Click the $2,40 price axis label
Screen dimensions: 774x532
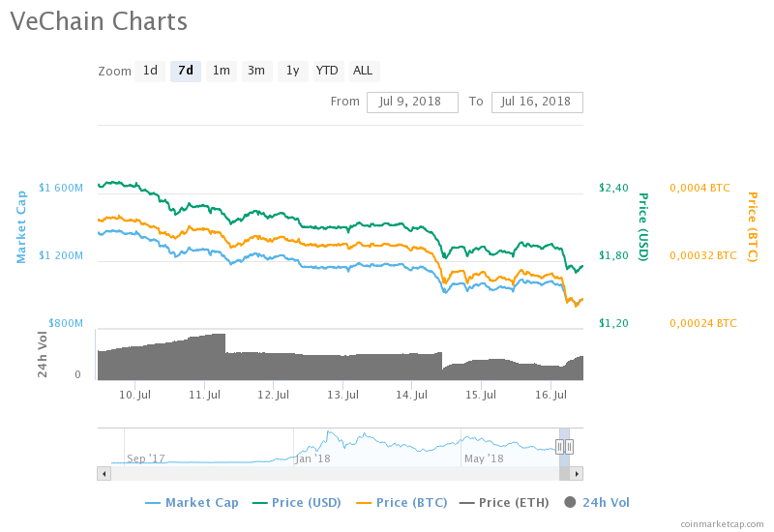click(613, 188)
